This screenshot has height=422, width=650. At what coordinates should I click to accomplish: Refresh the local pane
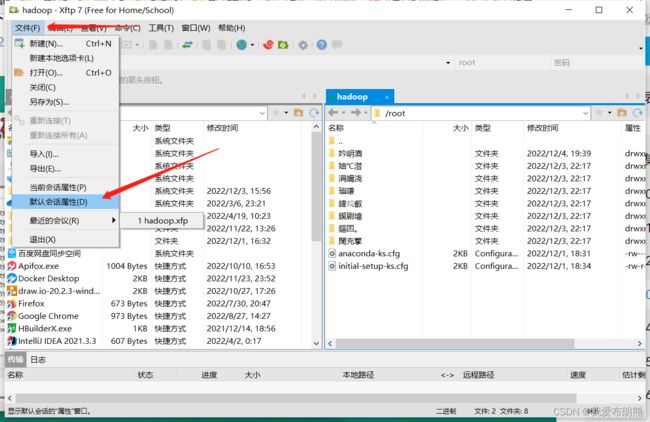(314, 113)
